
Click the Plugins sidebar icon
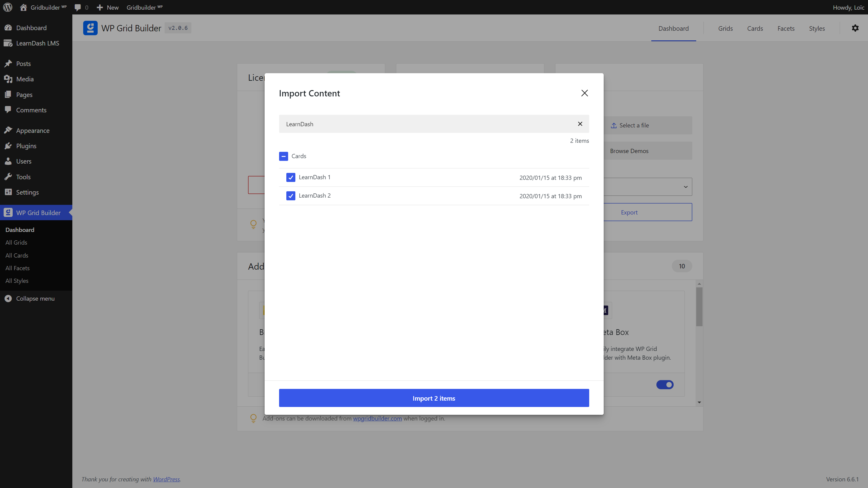coord(8,145)
